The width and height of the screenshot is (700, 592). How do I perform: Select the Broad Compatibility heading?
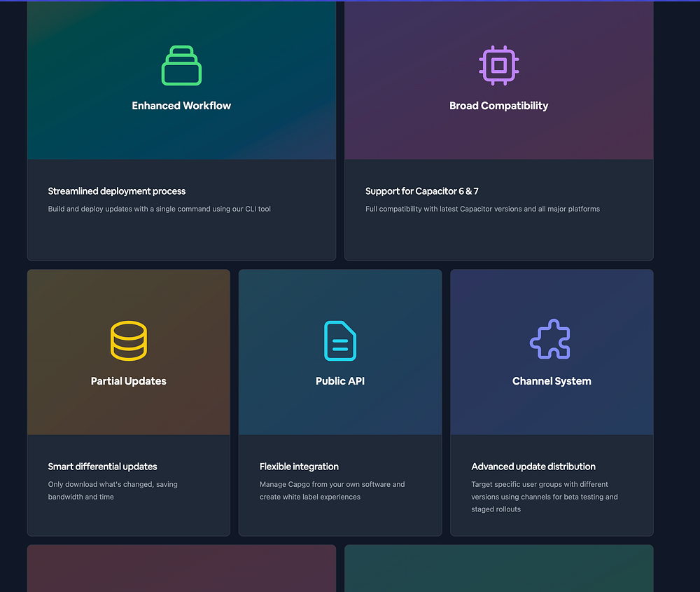[498, 106]
